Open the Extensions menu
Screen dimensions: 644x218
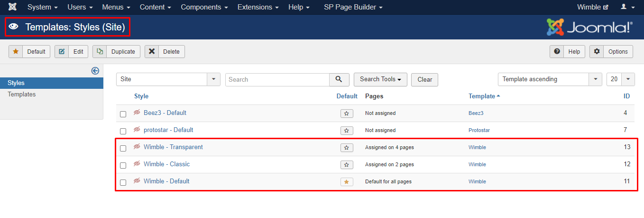click(258, 7)
